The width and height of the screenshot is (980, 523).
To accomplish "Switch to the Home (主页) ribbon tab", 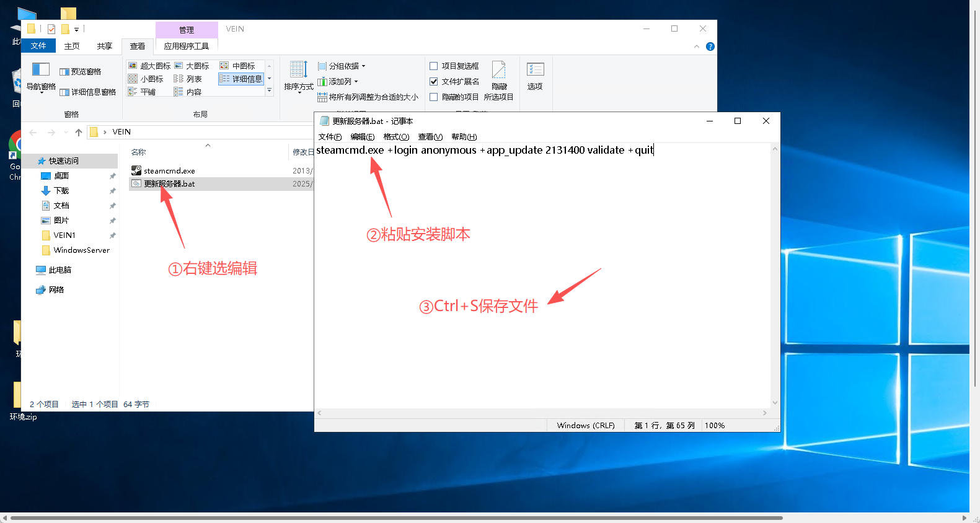I will pos(72,46).
